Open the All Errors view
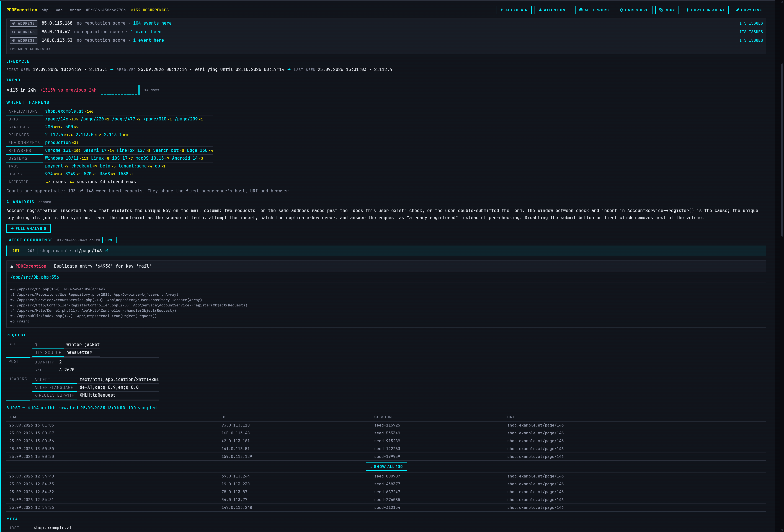This screenshot has height=532, width=784. (594, 10)
